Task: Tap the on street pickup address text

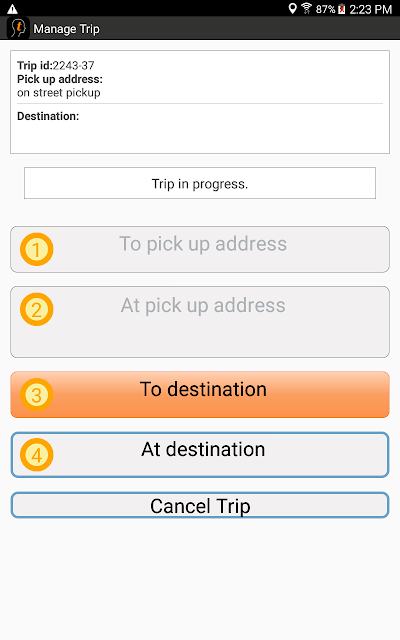Action: (59, 93)
